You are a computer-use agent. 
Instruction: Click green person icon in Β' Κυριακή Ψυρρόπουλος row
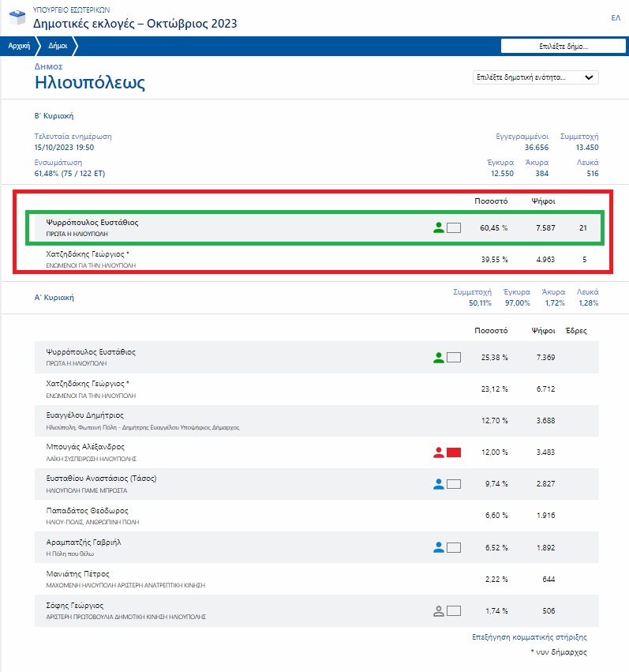coord(439,227)
